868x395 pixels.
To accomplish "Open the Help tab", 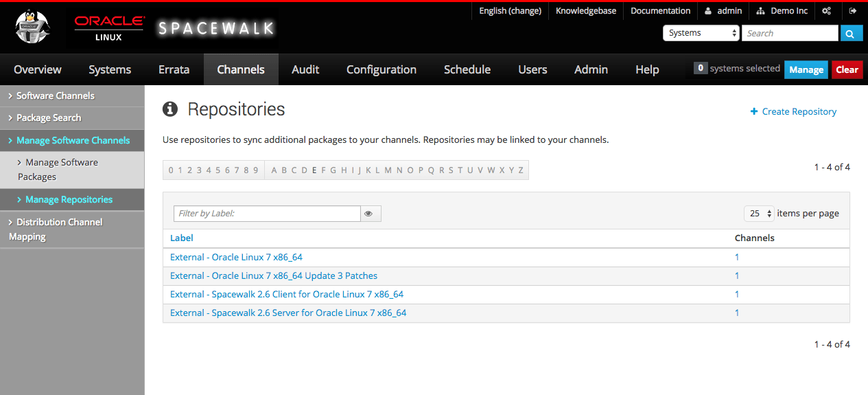I will point(647,69).
